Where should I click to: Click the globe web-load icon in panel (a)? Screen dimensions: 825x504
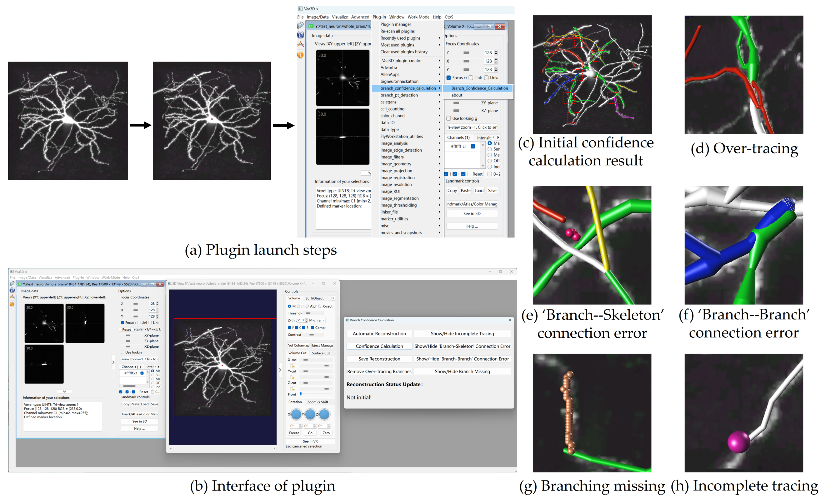[300, 35]
